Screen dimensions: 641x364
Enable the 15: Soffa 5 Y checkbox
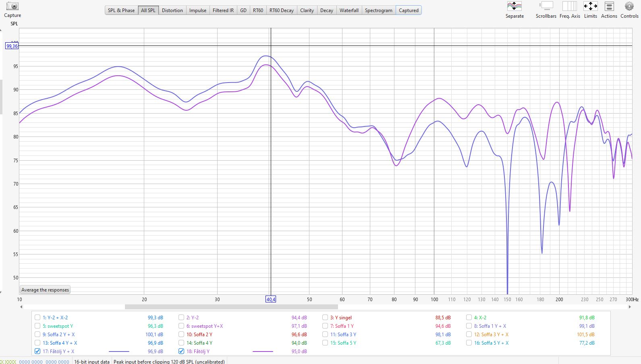pos(325,343)
